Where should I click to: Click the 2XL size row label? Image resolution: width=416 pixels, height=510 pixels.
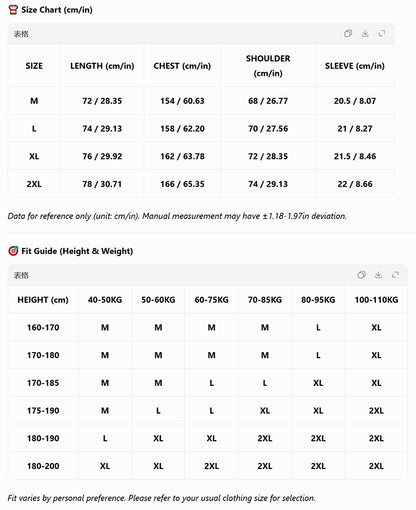(34, 184)
